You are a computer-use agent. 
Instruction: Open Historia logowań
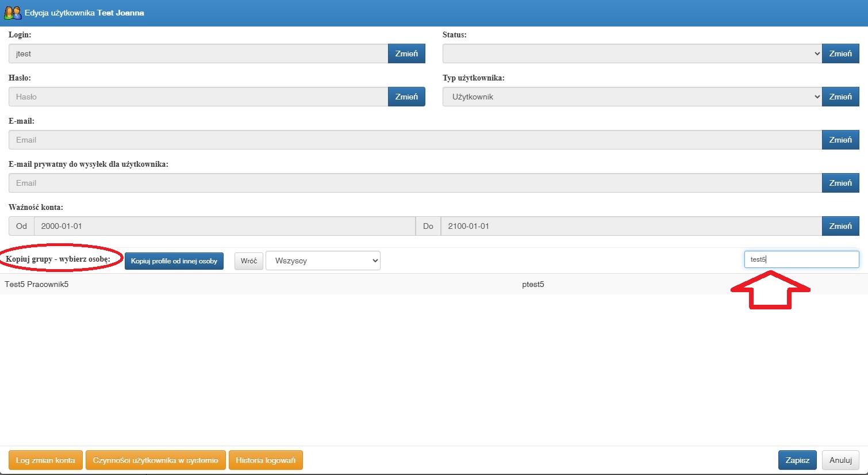tap(266, 460)
